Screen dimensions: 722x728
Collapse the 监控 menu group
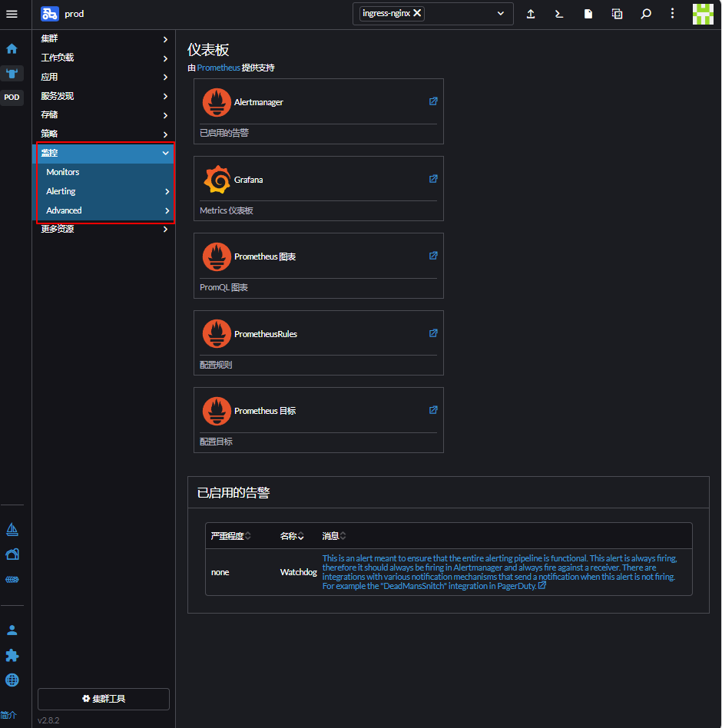(104, 153)
